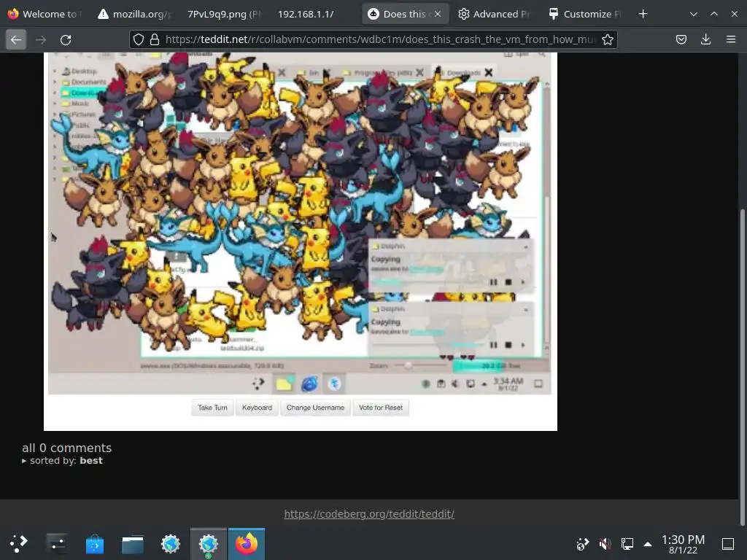The height and width of the screenshot is (560, 747).
Task: Click Vote for Reset in image
Action: point(381,408)
